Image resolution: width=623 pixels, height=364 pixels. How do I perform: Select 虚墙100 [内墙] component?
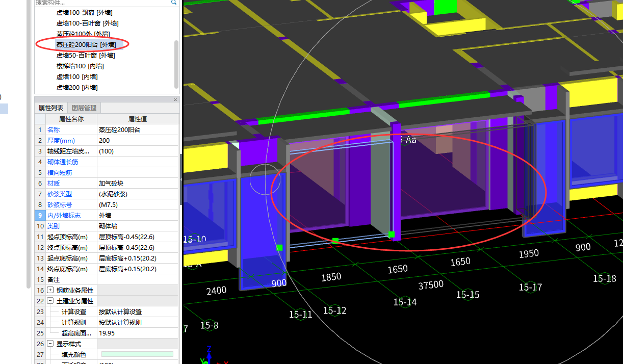pos(76,76)
